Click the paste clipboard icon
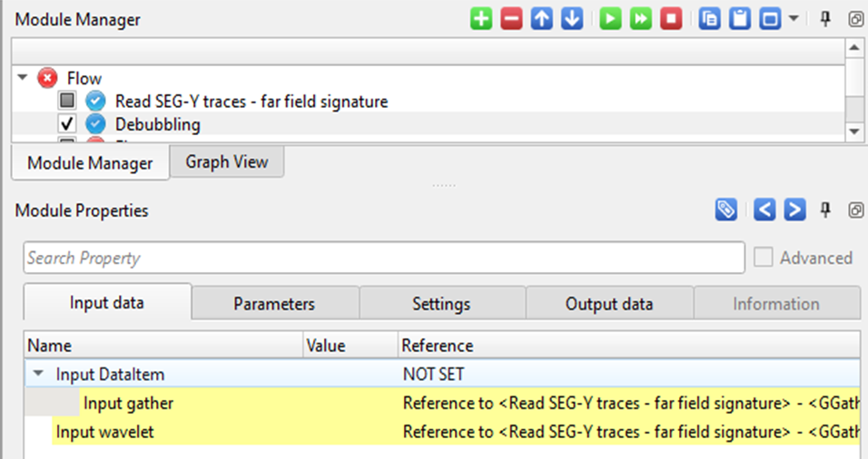The width and height of the screenshot is (868, 459). (740, 19)
